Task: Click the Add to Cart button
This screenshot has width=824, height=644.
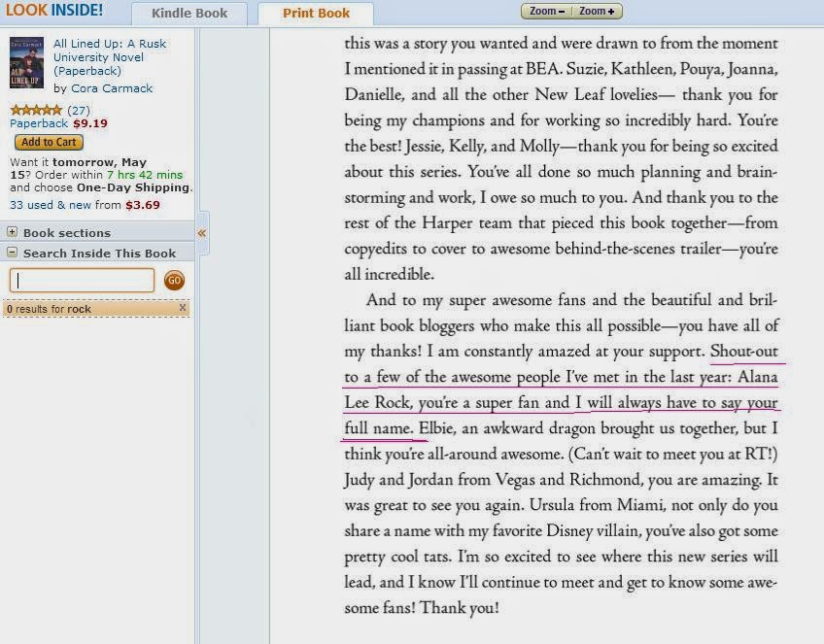Action: pos(49,143)
